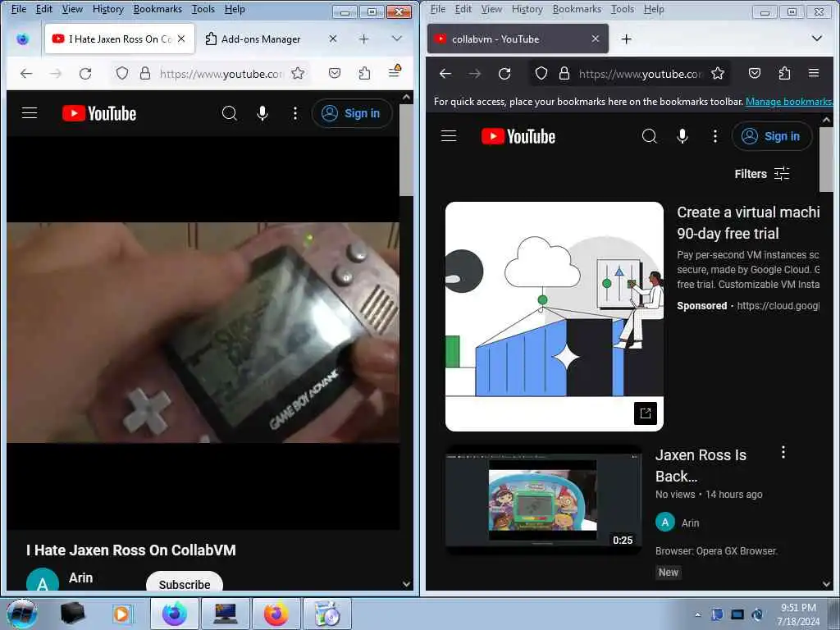Open History menu in left Firefox window
The width and height of the screenshot is (840, 630).
point(107,9)
